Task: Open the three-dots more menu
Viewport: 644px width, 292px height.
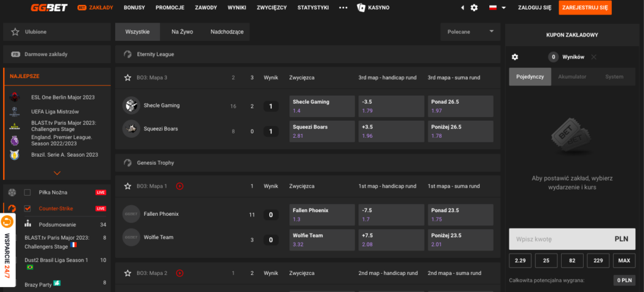Action: [343, 8]
